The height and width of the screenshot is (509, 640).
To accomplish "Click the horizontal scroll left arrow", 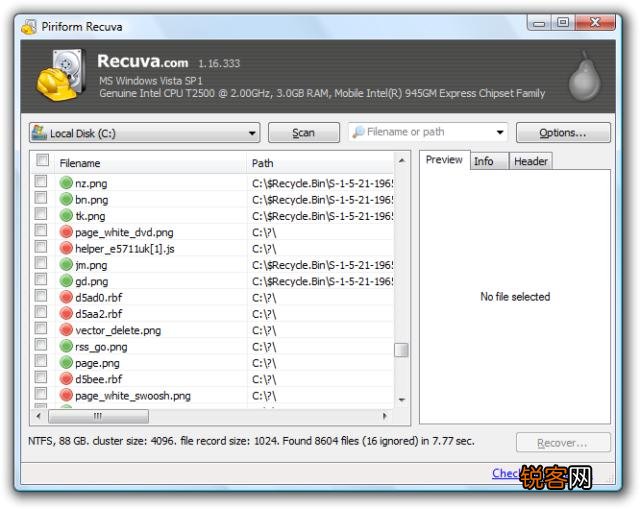I will coord(38,417).
